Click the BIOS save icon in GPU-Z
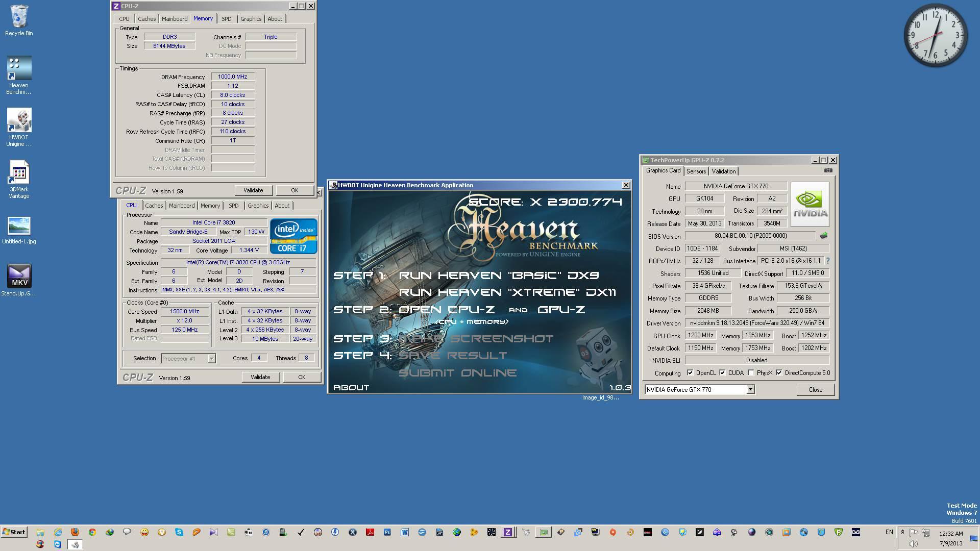This screenshot has width=980, height=551. click(823, 236)
